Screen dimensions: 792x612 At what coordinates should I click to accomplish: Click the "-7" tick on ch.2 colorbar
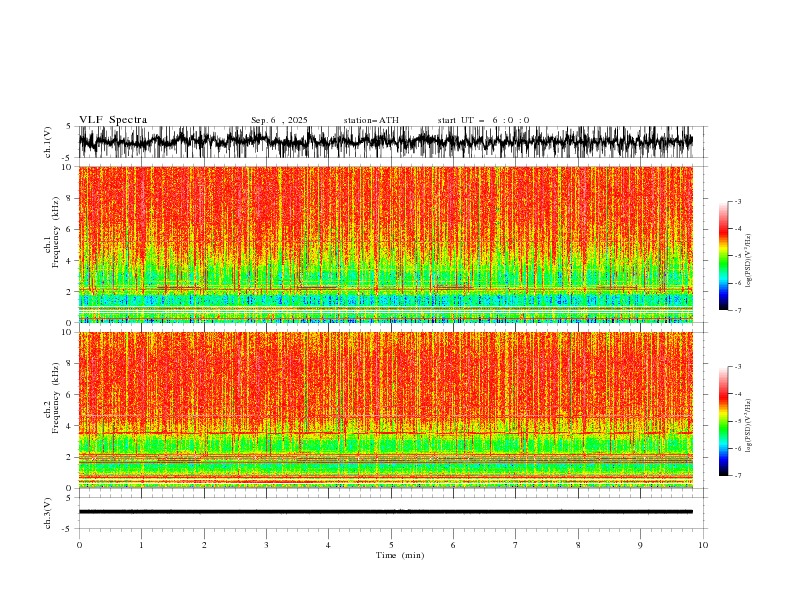(x=737, y=476)
